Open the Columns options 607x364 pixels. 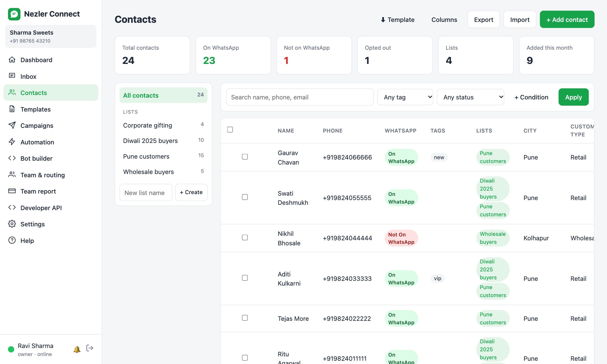444,20
